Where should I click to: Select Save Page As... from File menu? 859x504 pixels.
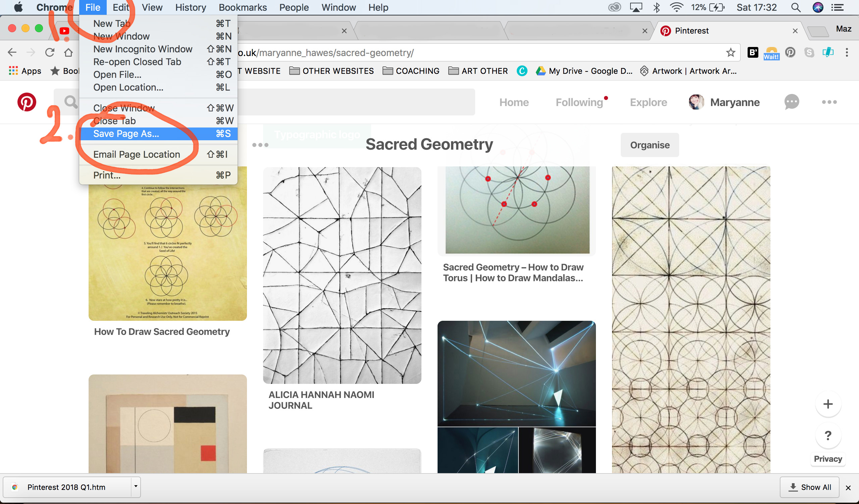point(127,133)
